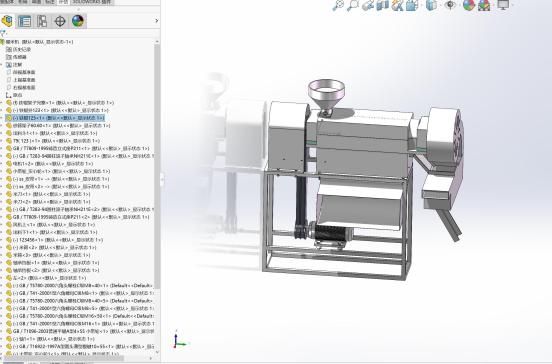
Task: Toggle Hide/Show Items eye icon
Action: [450, 5]
